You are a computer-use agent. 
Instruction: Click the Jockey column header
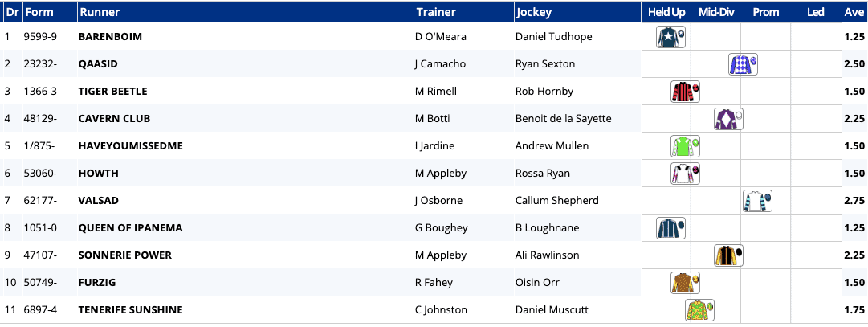click(x=533, y=12)
